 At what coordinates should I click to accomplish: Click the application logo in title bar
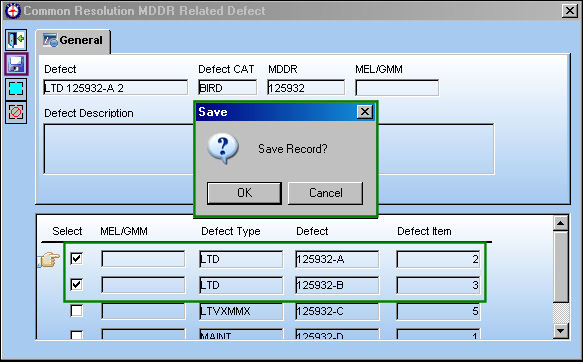(x=13, y=10)
